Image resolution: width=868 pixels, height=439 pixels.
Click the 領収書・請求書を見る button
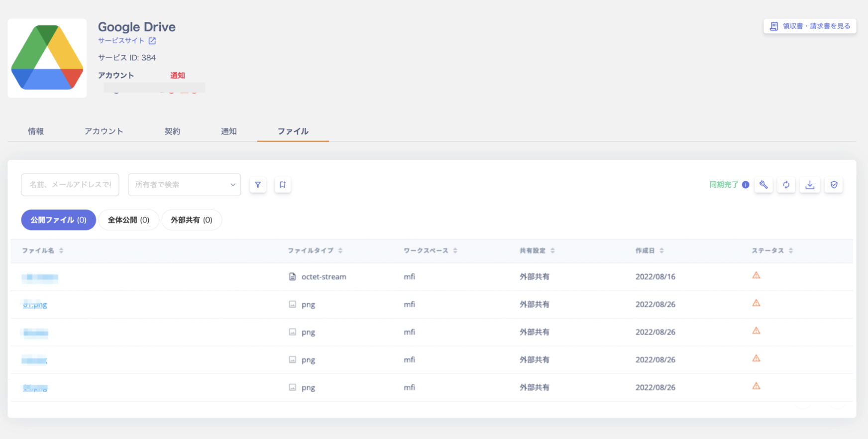tap(810, 26)
